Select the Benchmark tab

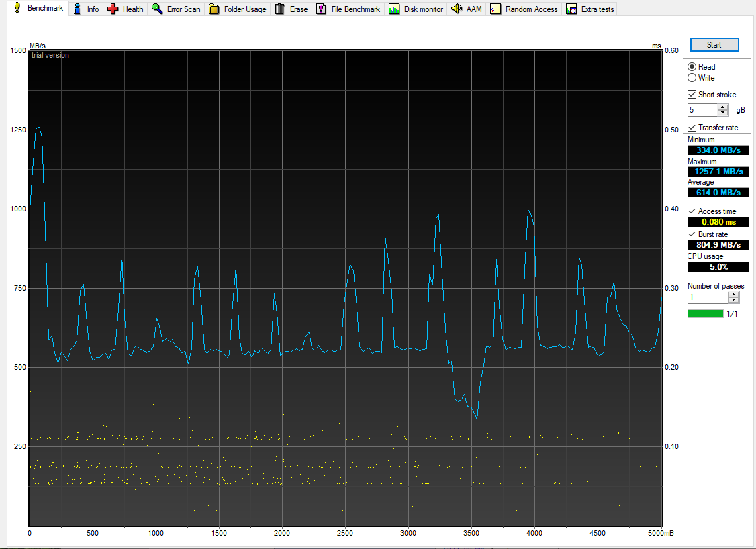pos(38,8)
